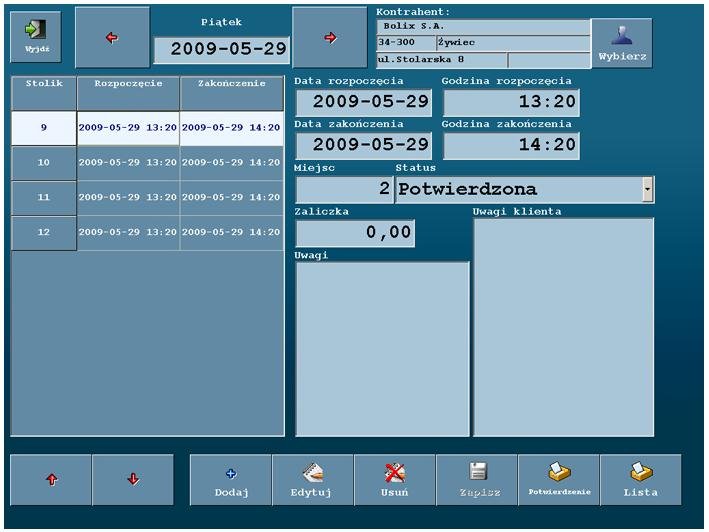Click the Zaliczka amount field

pos(355,233)
